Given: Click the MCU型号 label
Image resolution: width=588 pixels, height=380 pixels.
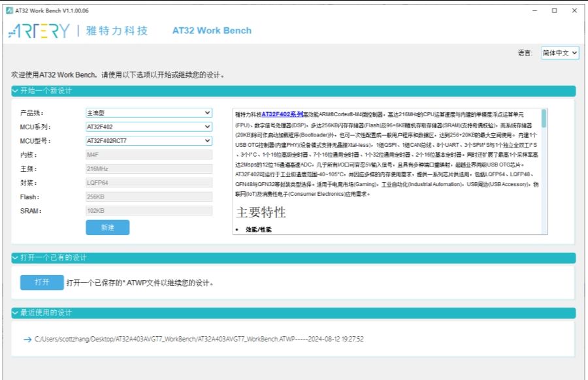Looking at the screenshot, I should point(35,141).
